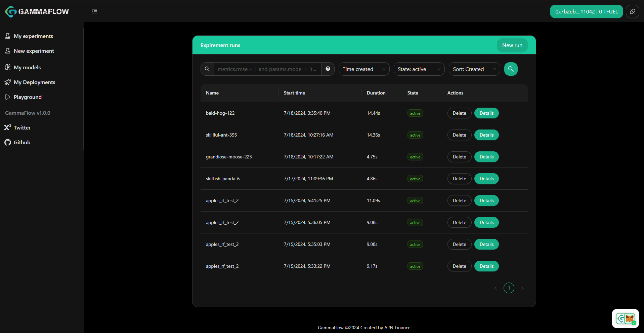View Details for skittish-panda-6
The image size is (644, 333).
[x=486, y=179]
